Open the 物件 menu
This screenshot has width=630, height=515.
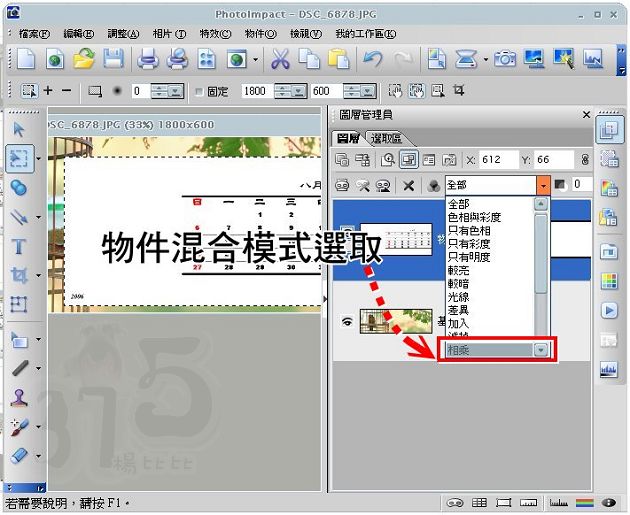point(260,34)
